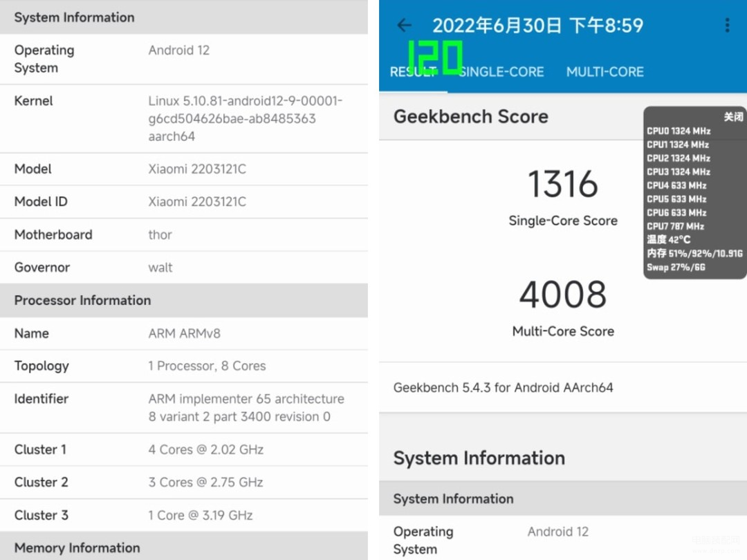
Task: Click the Name value ARM ARMv8
Action: [x=185, y=333]
